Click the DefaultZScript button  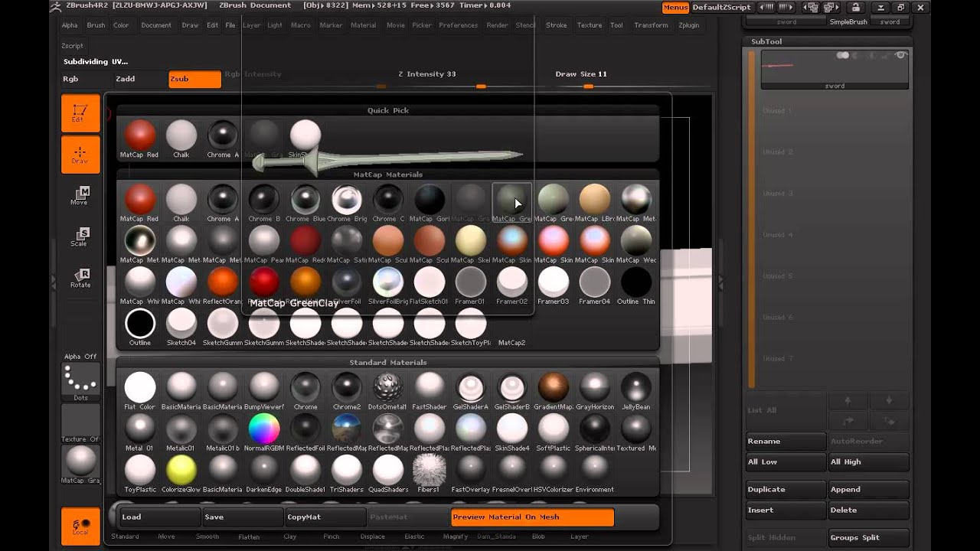721,8
